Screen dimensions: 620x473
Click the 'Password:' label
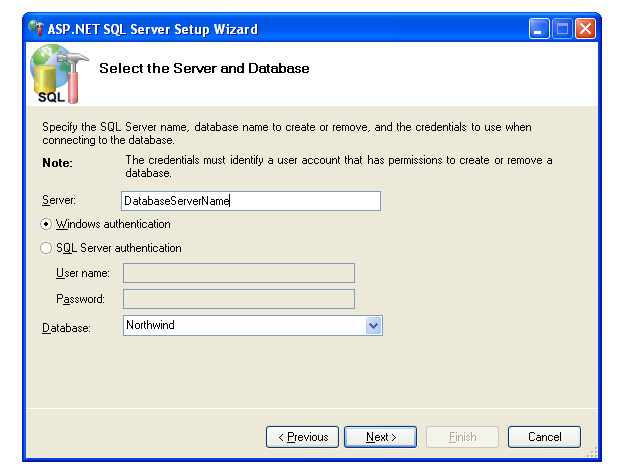click(x=80, y=299)
